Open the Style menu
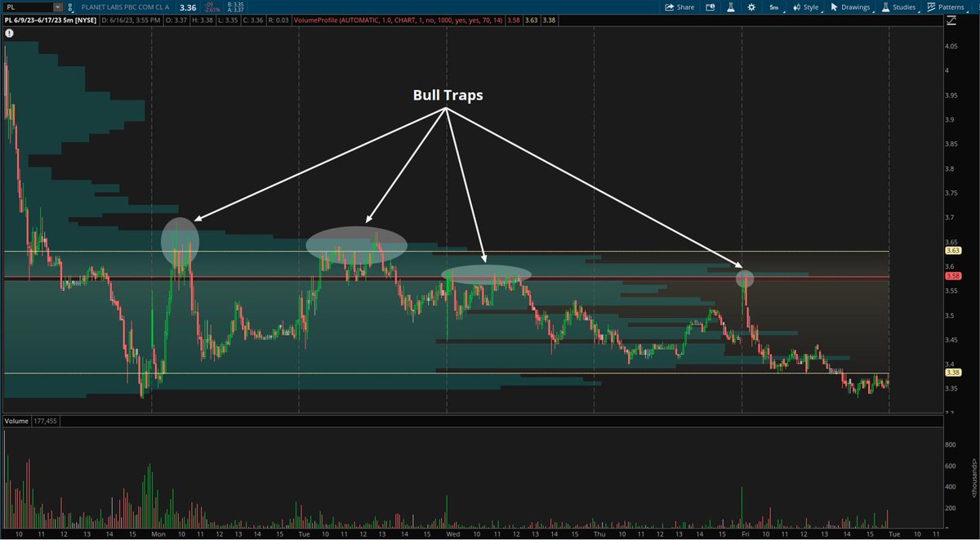 coord(806,7)
